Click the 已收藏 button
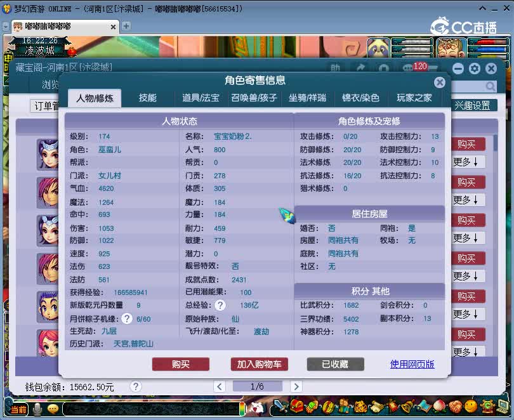The width and height of the screenshot is (514, 420). [x=335, y=364]
